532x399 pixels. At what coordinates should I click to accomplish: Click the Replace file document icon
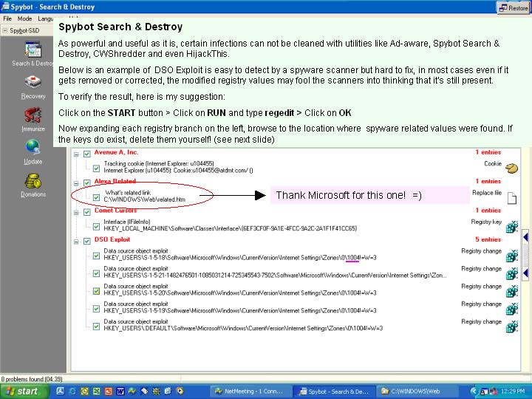coord(511,198)
